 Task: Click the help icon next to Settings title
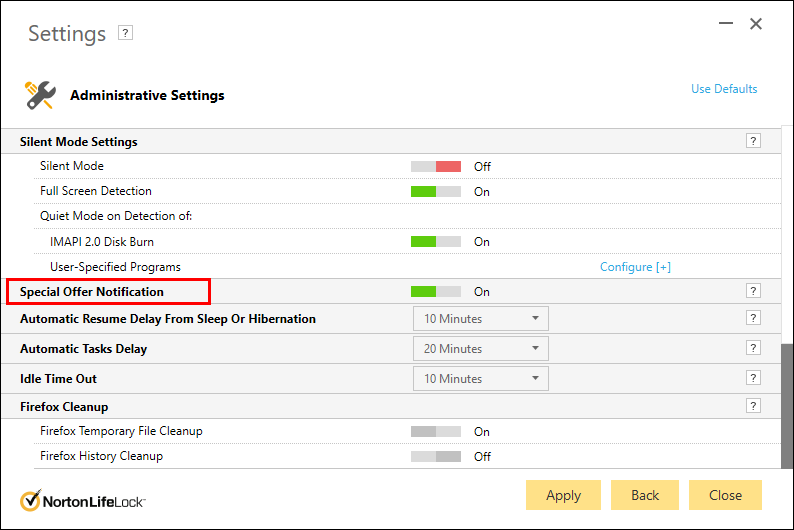pos(125,33)
